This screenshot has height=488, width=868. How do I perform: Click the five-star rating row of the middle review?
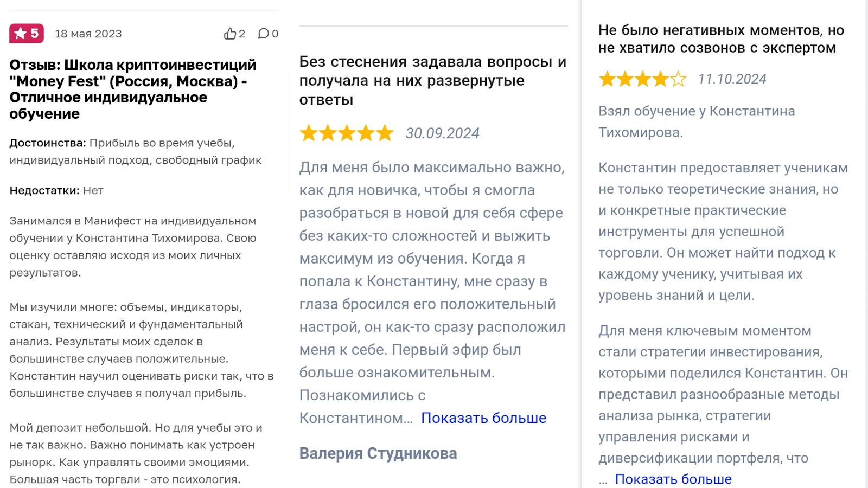[346, 133]
